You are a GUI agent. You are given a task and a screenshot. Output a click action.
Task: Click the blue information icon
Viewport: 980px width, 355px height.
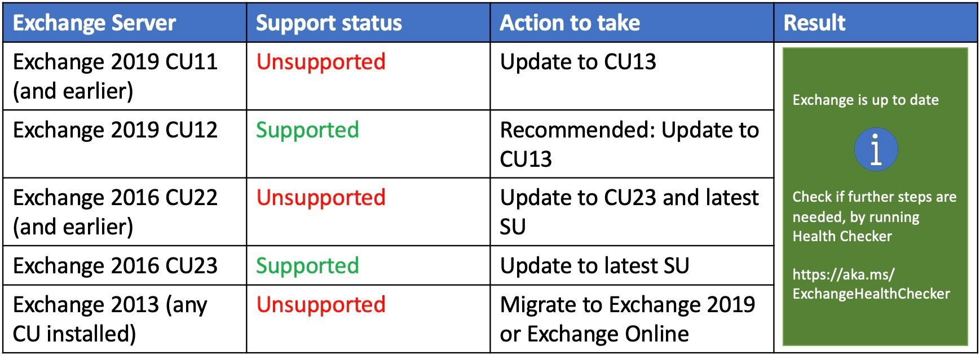click(875, 149)
